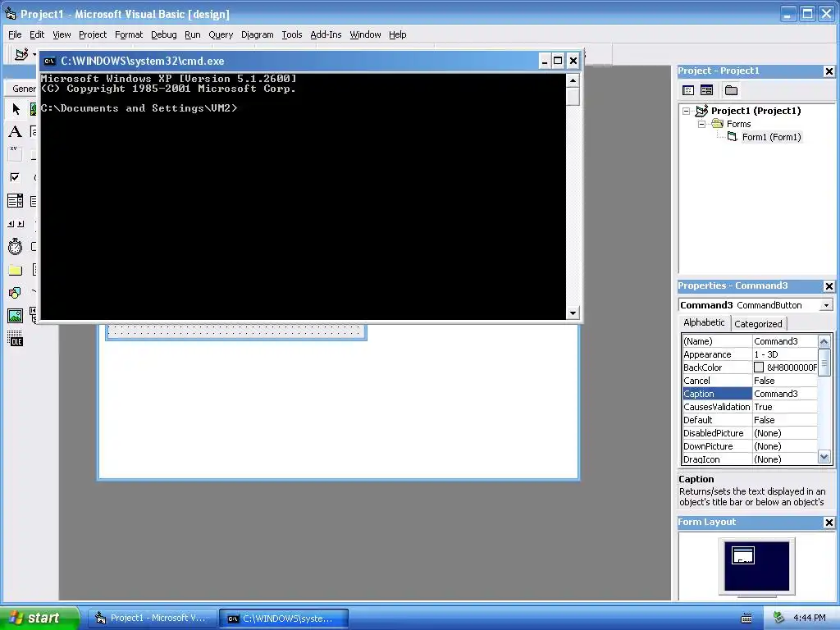Click properties list scroll-up arrow
Screen dimensions: 840x630
824,341
